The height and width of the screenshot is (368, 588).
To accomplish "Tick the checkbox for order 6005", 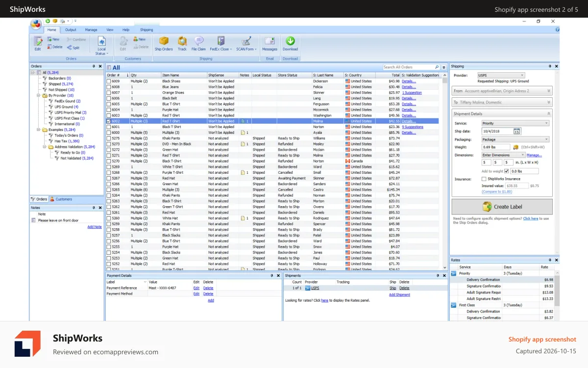I will click(x=109, y=104).
